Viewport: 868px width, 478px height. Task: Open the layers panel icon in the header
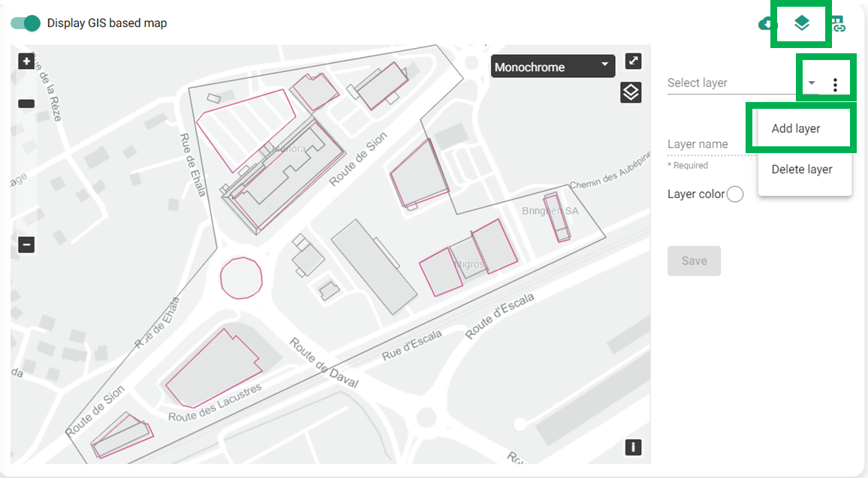[x=801, y=23]
